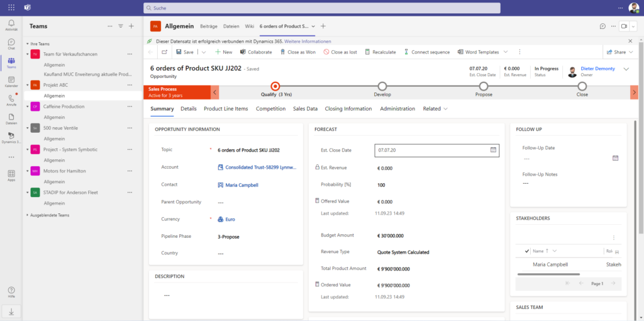Open the Dynamics 365 app icon
Viewport: 644px width, 321px height.
point(11,138)
